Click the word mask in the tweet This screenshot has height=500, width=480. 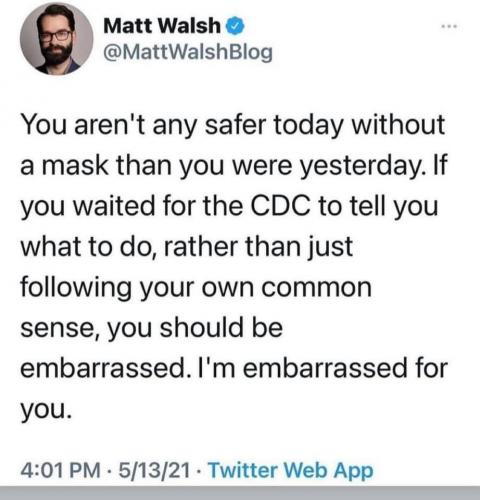click(x=75, y=165)
